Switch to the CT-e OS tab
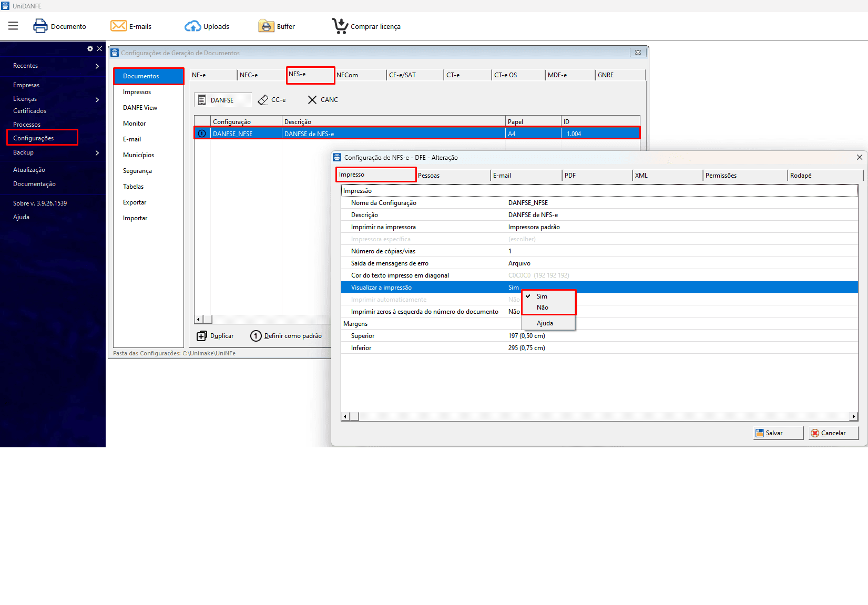Viewport: 868px width, 605px height. 518,75
